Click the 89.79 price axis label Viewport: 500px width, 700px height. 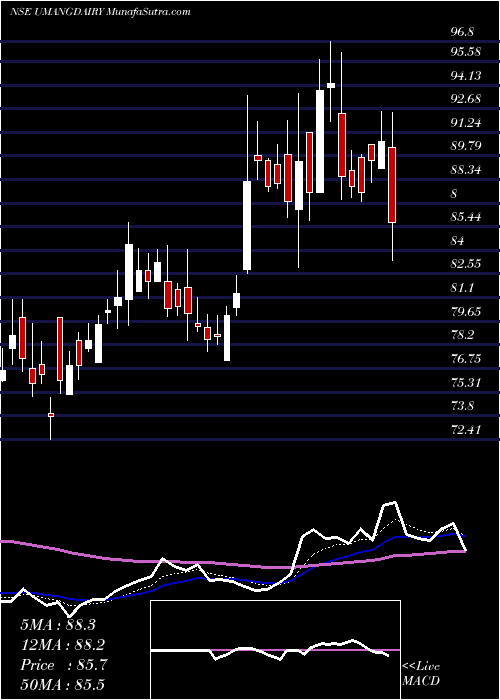(465, 146)
